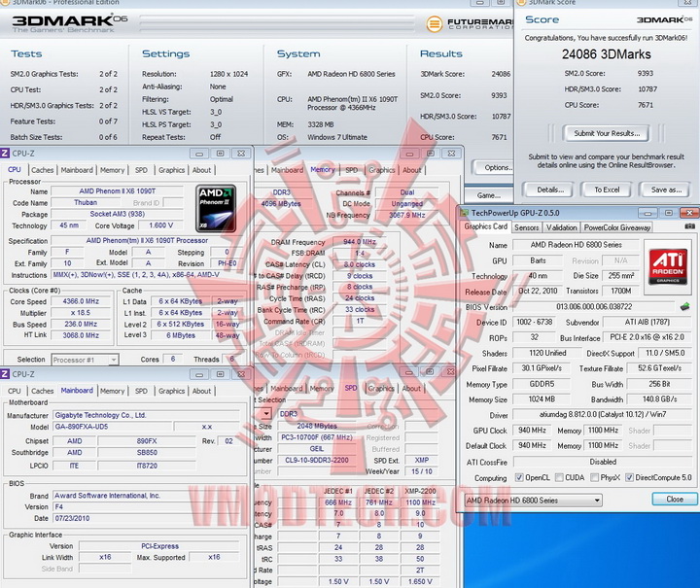The width and height of the screenshot is (700, 588).
Task: Click the BIOS Version field in GPU-Z
Action: (594, 306)
